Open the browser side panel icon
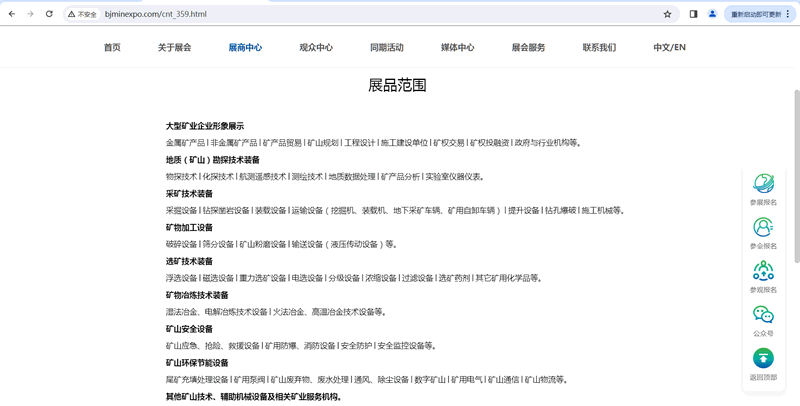The width and height of the screenshot is (800, 406). 693,14
